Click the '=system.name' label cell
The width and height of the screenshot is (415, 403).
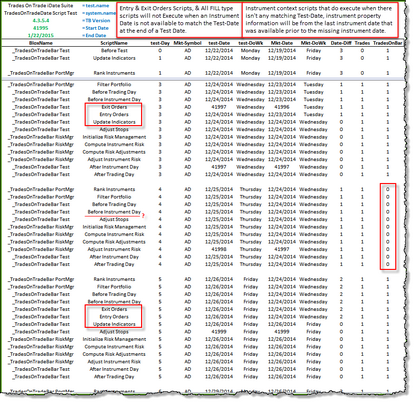[99, 13]
